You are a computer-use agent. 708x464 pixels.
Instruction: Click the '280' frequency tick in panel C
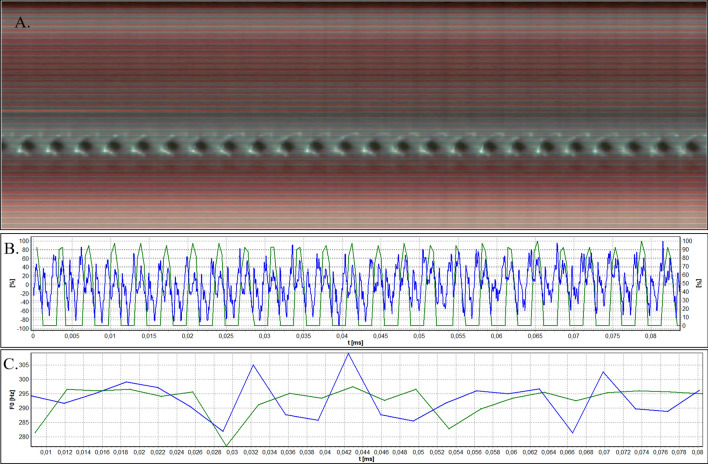(x=24, y=437)
